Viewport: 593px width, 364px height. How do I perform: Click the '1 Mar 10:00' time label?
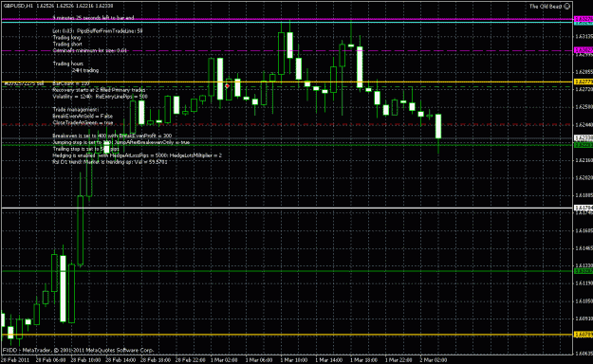[294, 360]
